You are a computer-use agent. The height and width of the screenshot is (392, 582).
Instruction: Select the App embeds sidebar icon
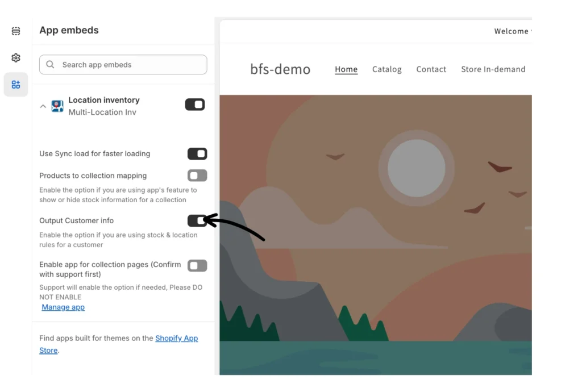coord(16,85)
